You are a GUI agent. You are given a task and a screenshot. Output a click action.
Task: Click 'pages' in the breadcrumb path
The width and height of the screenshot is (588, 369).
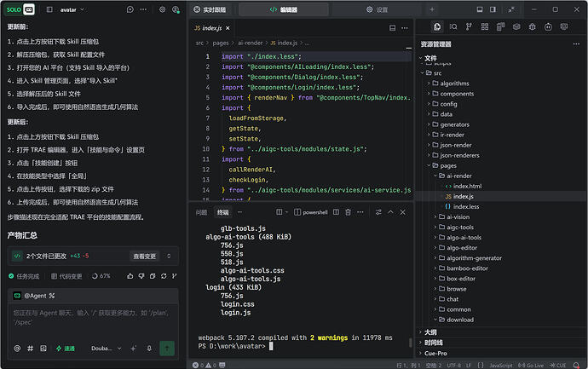pyautogui.click(x=221, y=43)
